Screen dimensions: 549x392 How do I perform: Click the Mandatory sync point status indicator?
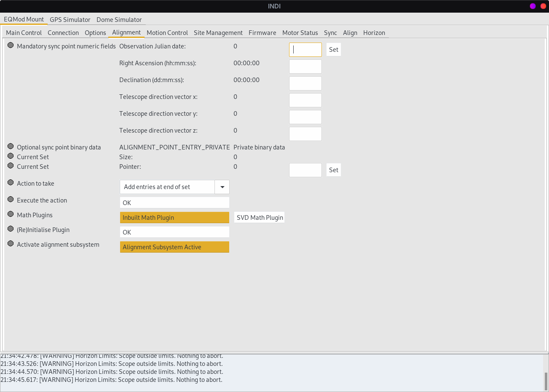(x=11, y=45)
